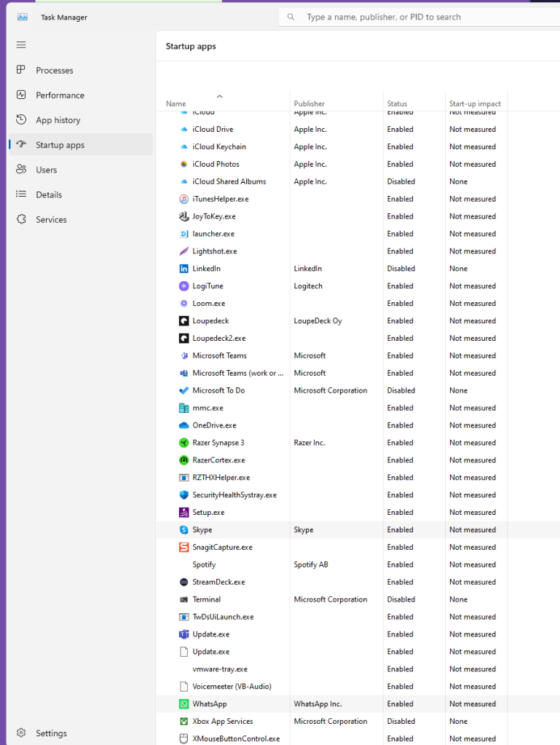Select the Microsoft Teams (work or ... row

click(x=358, y=373)
